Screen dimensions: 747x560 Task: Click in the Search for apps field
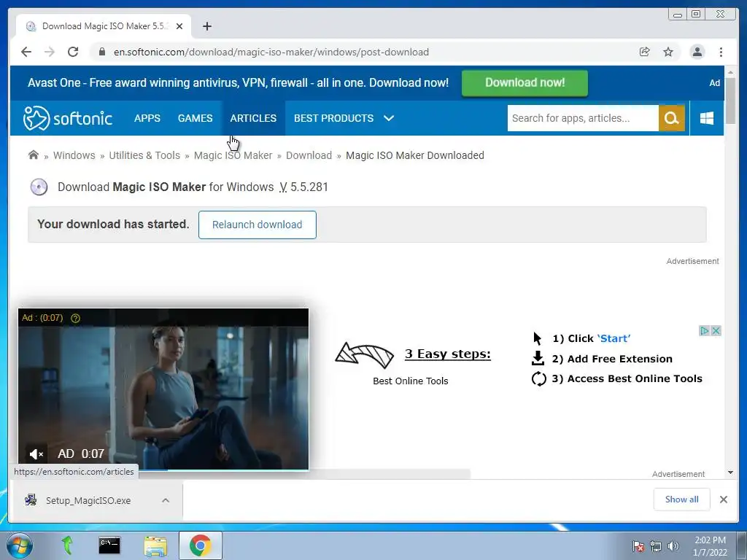[583, 118]
